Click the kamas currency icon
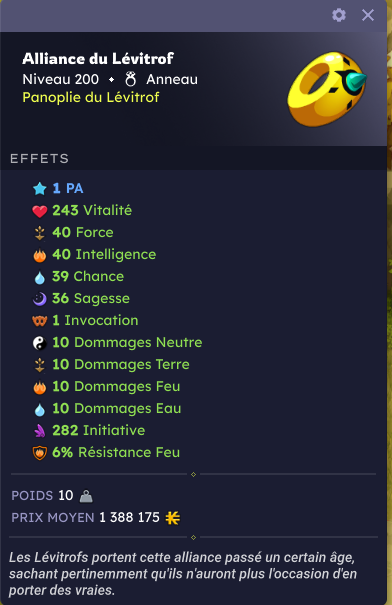392x605 pixels. click(172, 518)
